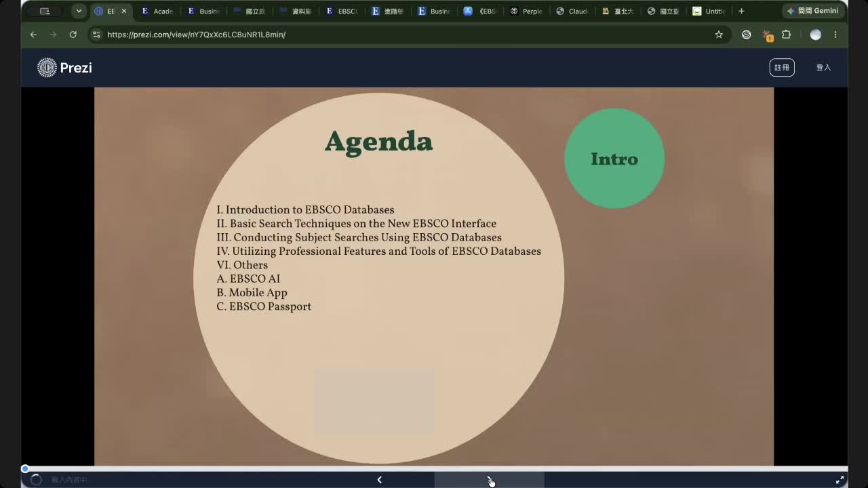Click 'B. Mobile App' agenda line
868x488 pixels.
pyautogui.click(x=252, y=293)
